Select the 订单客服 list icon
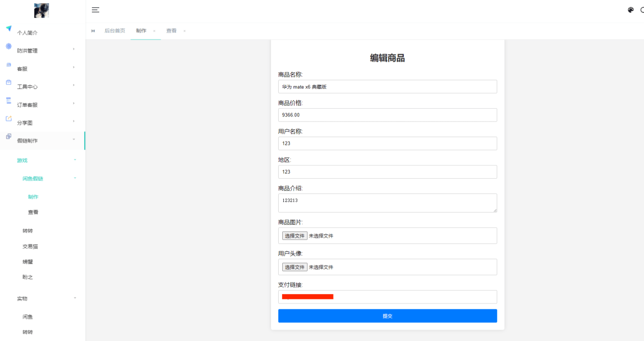644x341 pixels. click(8, 101)
